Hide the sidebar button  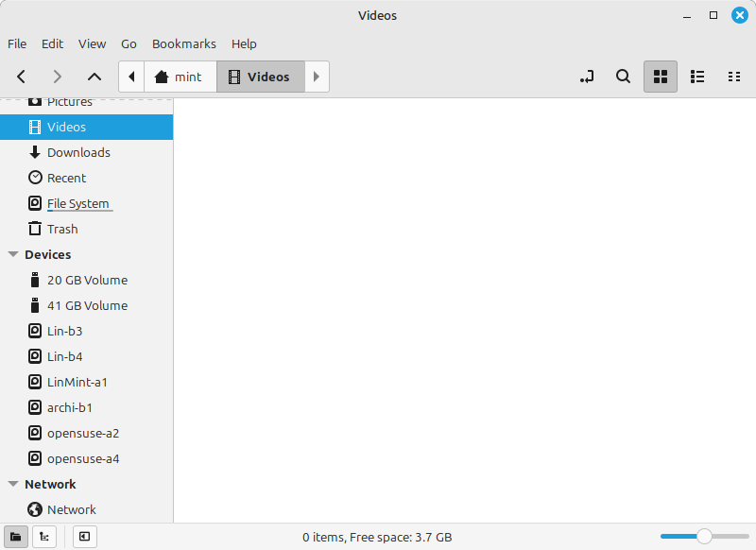[85, 537]
